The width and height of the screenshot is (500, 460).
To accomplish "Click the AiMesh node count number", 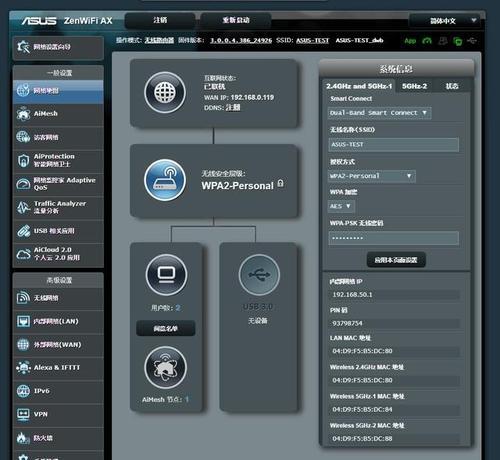I will click(187, 399).
